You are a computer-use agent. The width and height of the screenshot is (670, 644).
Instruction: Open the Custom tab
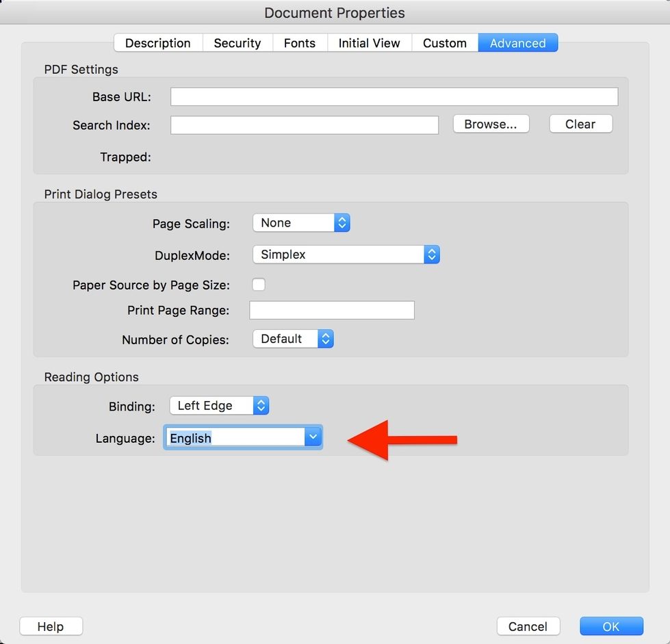[x=445, y=43]
